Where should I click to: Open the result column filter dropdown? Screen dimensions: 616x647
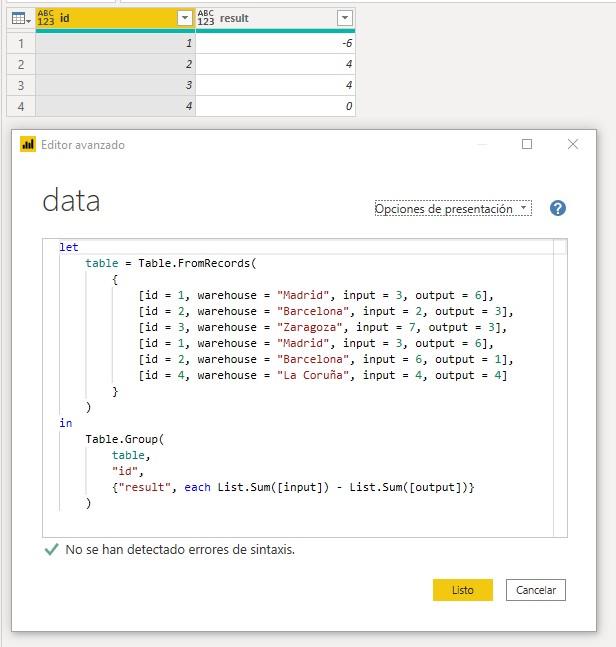pyautogui.click(x=344, y=18)
